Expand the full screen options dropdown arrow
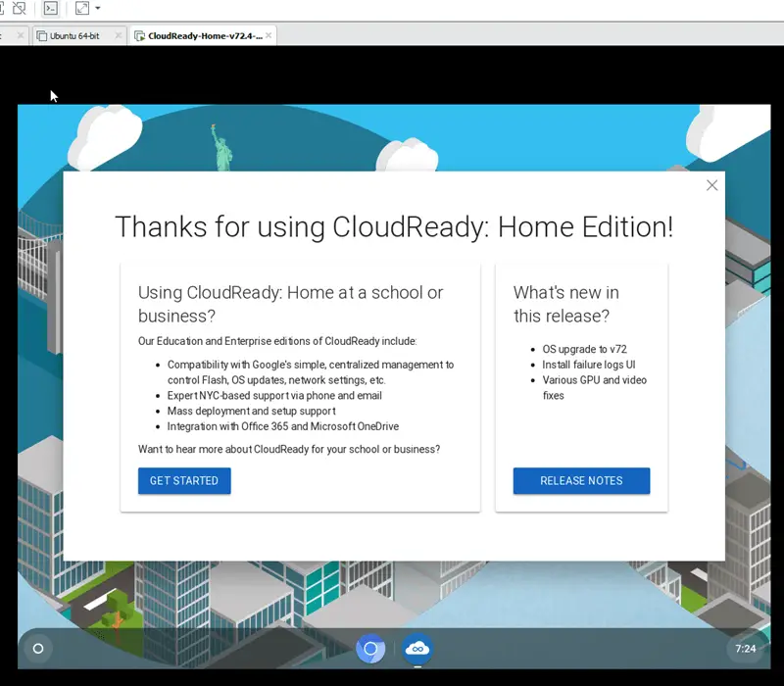784x686 pixels. click(97, 8)
